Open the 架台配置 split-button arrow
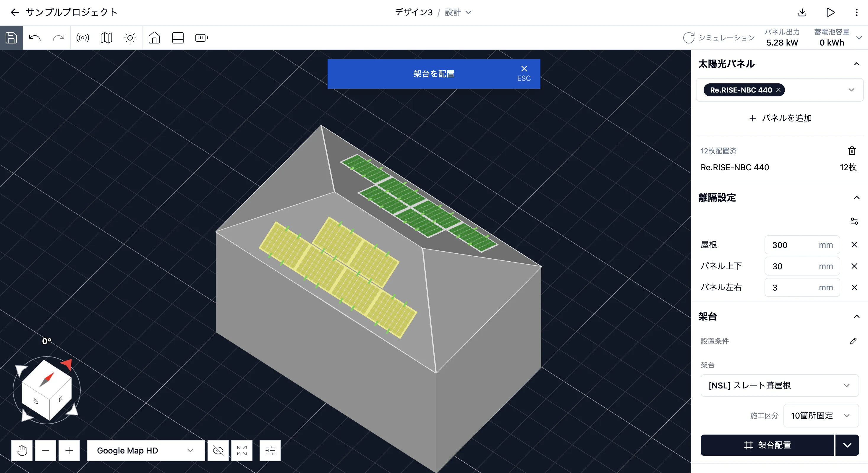The image size is (868, 473). click(x=847, y=446)
